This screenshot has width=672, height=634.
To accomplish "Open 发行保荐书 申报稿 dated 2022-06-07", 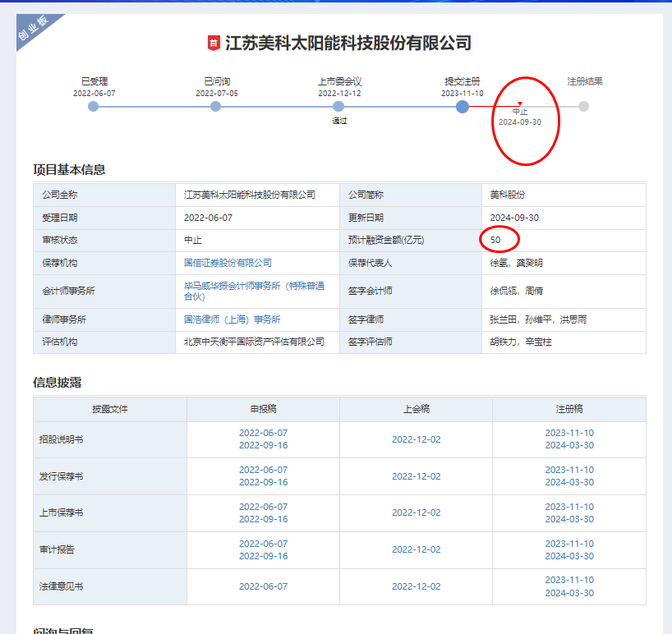I will click(x=263, y=470).
